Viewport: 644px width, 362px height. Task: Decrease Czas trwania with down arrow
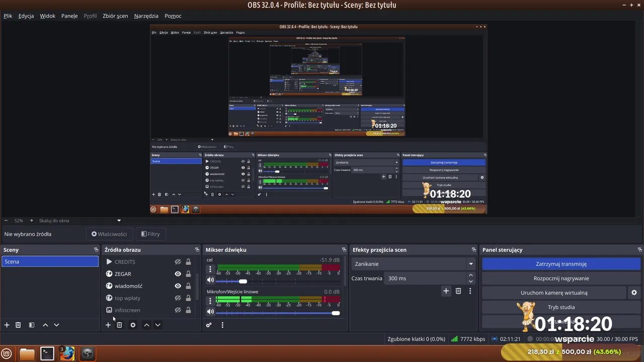tap(470, 282)
